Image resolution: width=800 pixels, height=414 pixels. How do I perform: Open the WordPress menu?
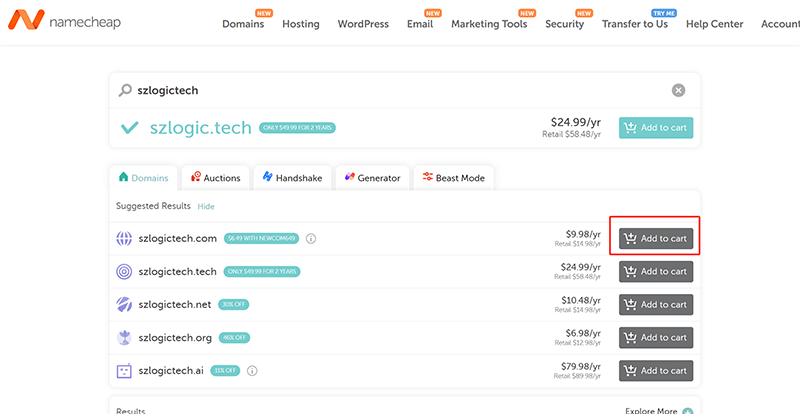(x=363, y=24)
